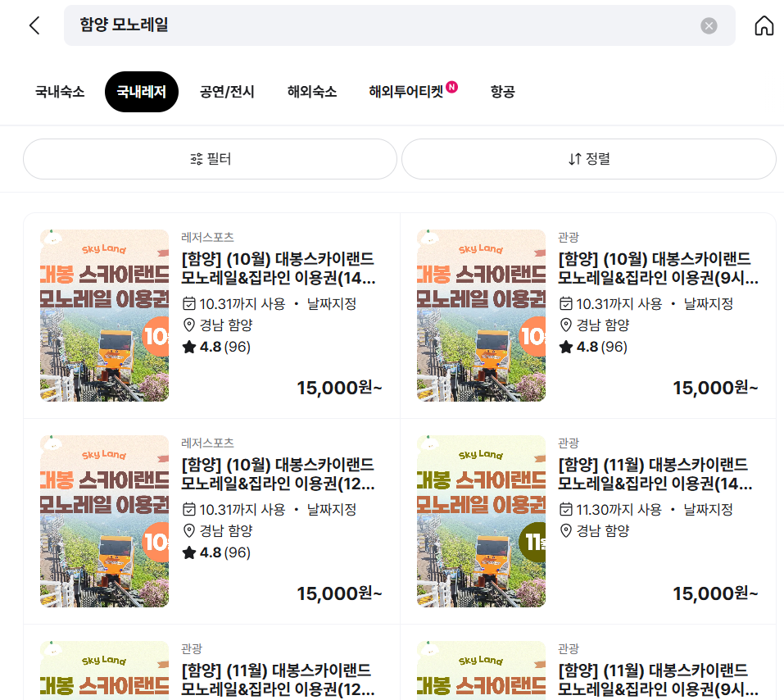This screenshot has height=700, width=784.
Task: Click 레저스포츠 category label of 10월 이용권(14... listing
Action: pos(207,237)
